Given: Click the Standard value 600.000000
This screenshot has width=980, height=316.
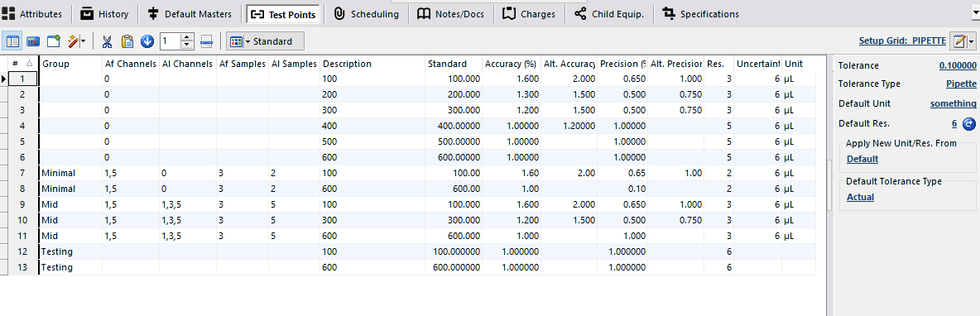Looking at the screenshot, I should [454, 267].
